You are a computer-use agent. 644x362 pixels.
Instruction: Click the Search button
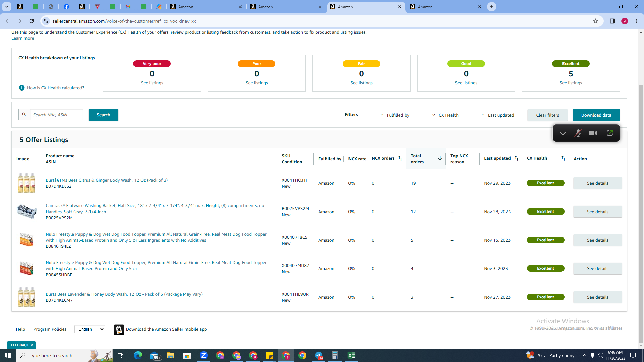pyautogui.click(x=103, y=115)
